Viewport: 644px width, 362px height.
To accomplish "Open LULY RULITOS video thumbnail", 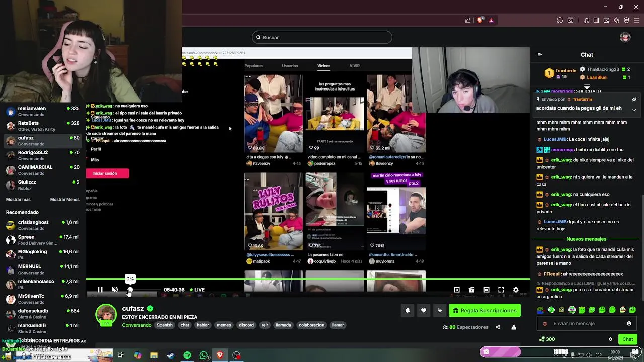I will [x=273, y=212].
